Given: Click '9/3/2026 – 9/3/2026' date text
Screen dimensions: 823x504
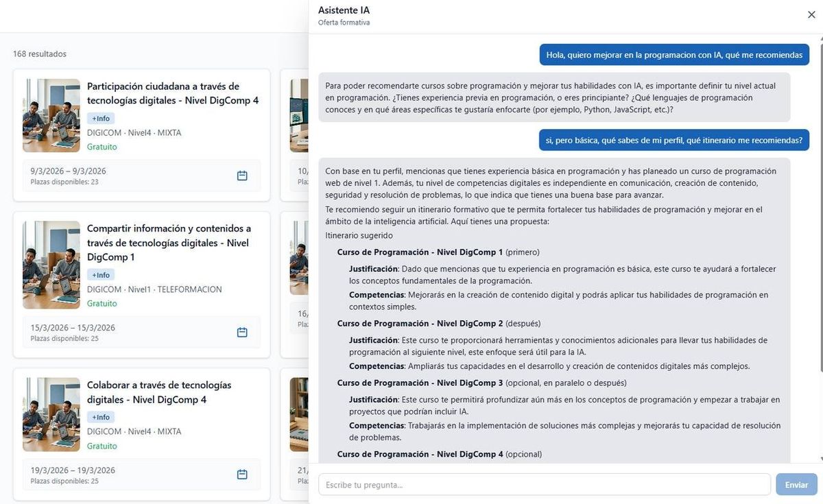Looking at the screenshot, I should tap(69, 171).
